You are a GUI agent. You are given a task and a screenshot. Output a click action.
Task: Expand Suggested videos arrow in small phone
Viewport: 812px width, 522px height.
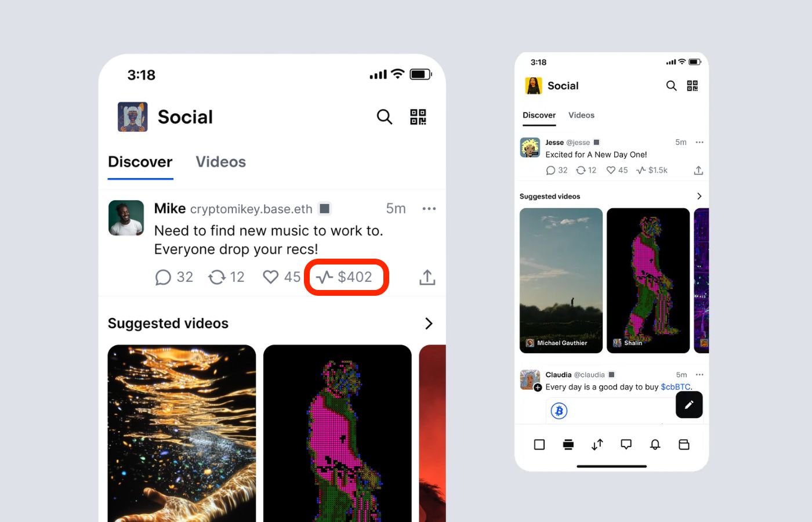699,196
